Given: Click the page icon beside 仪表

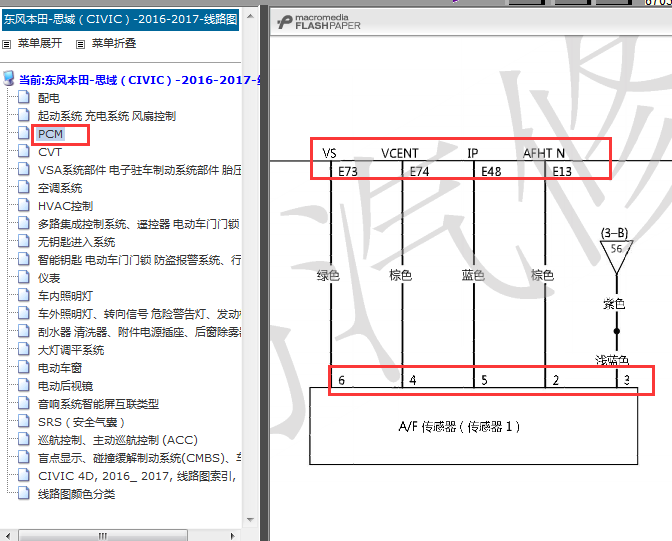Looking at the screenshot, I should [24, 277].
